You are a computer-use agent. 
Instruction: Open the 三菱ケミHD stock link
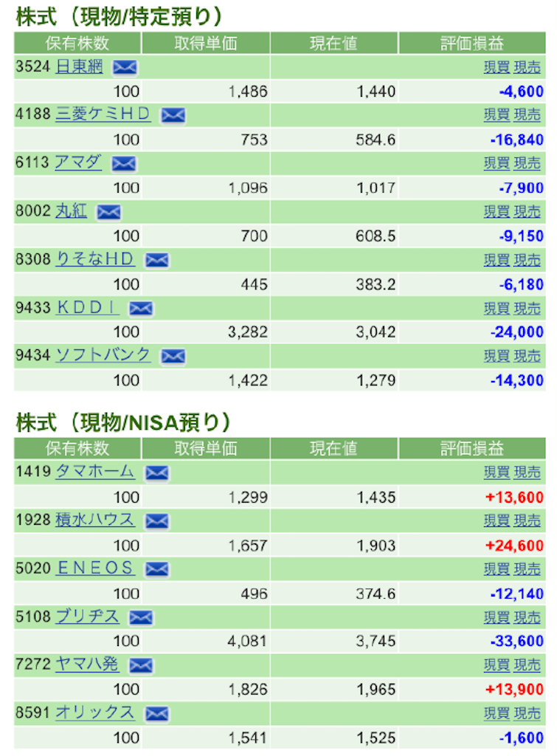[x=103, y=114]
